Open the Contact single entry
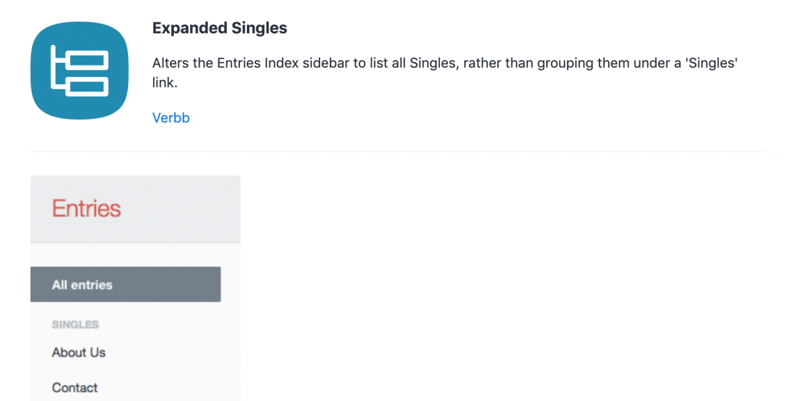Screen dimensions: 800x401 (75, 387)
